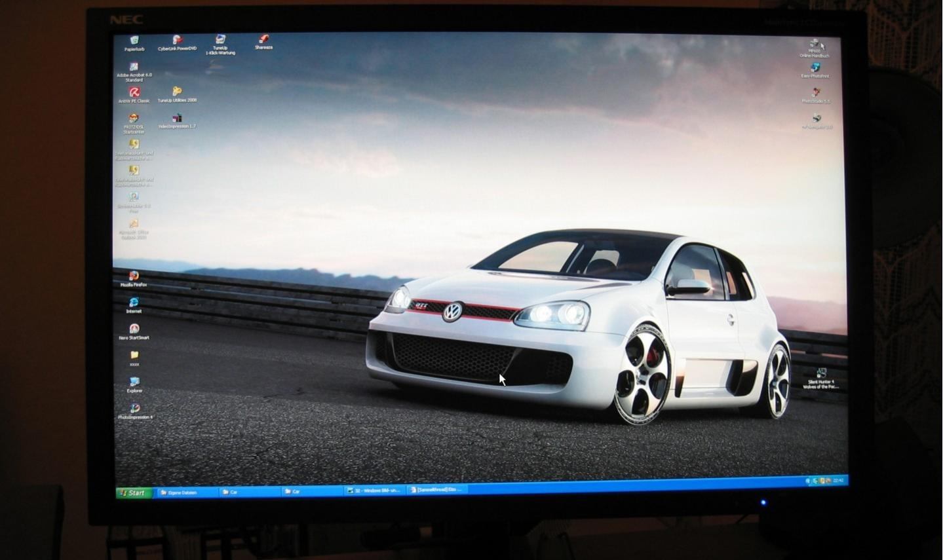Launch PhotoImpression 4 icon
This screenshot has height=560, width=943.
[134, 411]
